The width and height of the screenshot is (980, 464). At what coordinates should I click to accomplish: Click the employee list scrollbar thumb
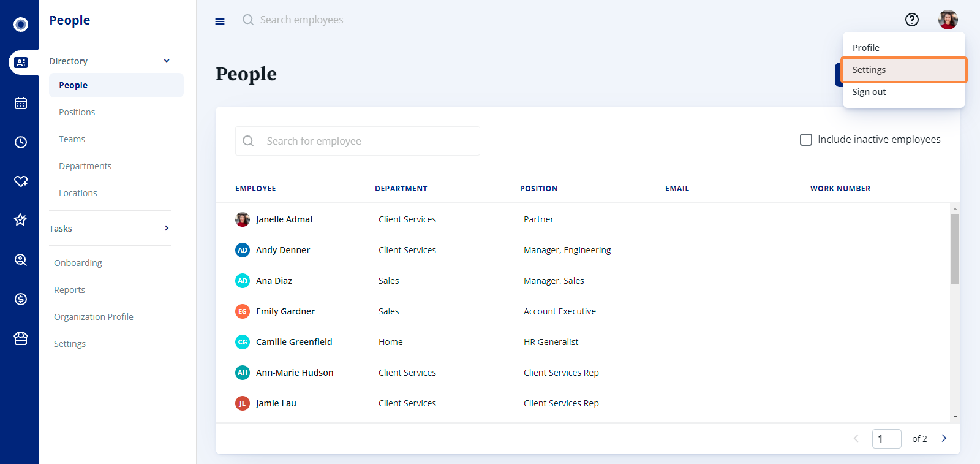pos(955,249)
